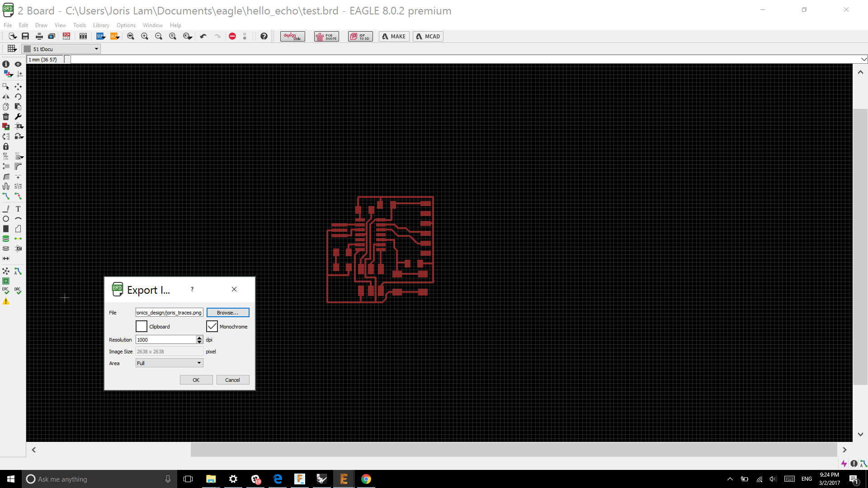This screenshot has width=868, height=488.
Task: Uncheck the Monochrome checkbox
Action: tap(212, 326)
